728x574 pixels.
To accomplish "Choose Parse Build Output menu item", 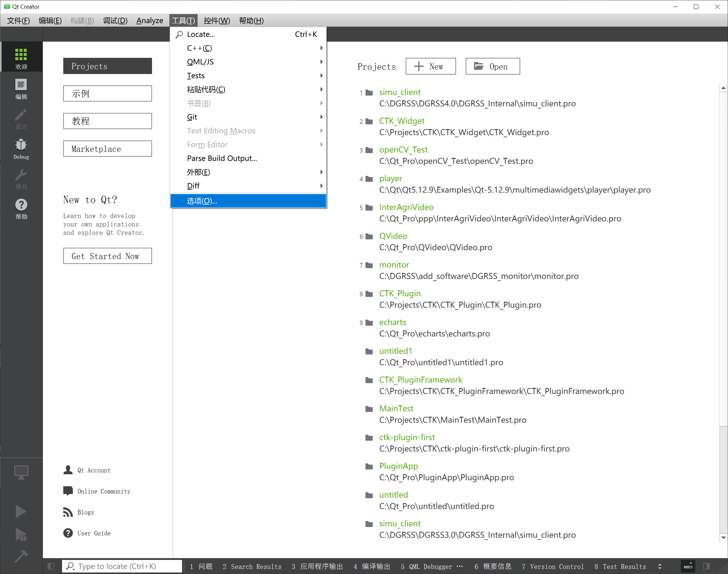I will tap(222, 158).
